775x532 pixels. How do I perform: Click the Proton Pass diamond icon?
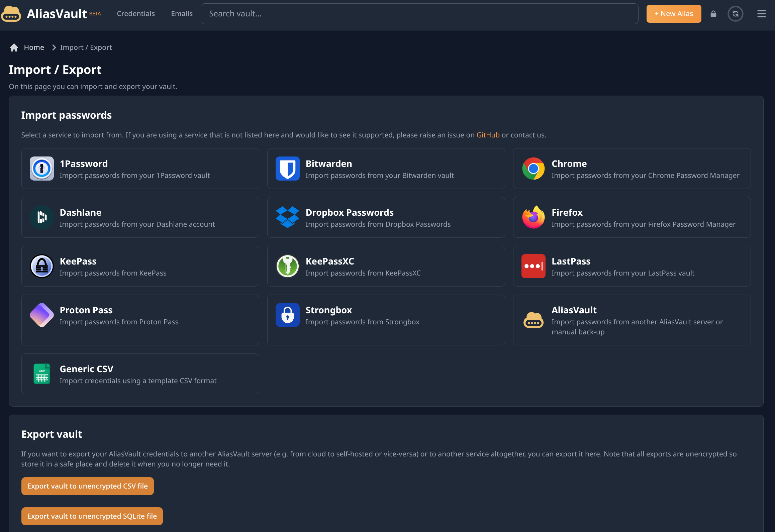(41, 315)
